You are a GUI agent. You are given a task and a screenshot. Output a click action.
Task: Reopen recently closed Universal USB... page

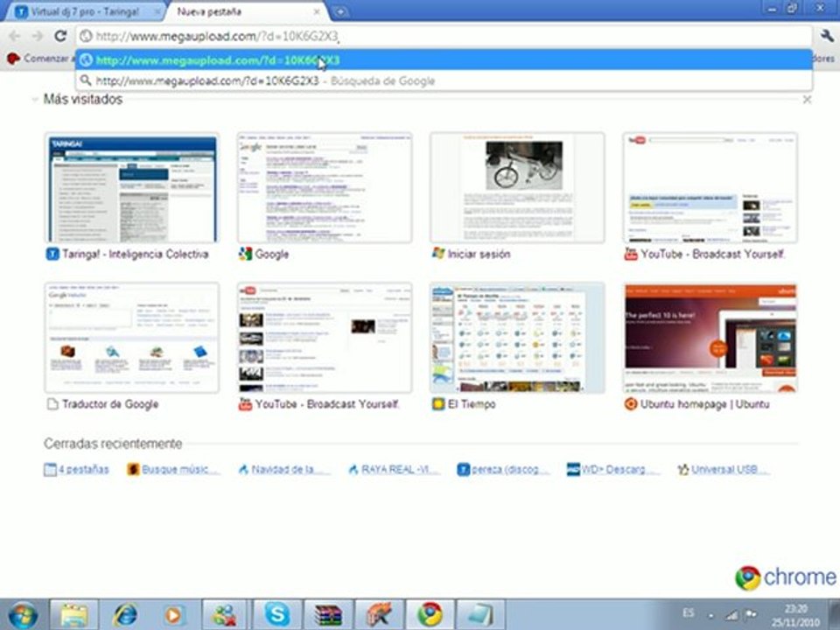click(724, 470)
